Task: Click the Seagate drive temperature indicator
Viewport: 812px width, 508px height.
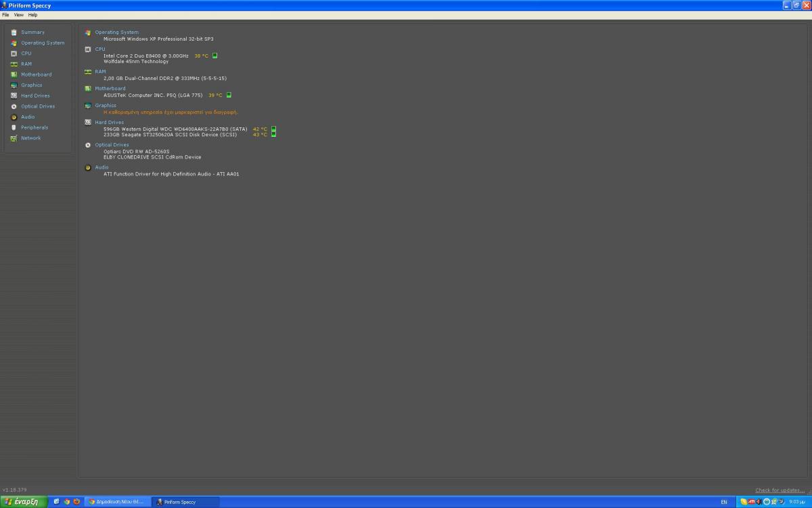Action: (273, 134)
